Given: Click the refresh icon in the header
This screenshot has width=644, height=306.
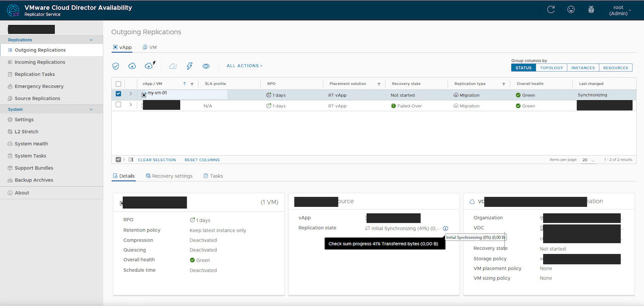Looking at the screenshot, I should coord(551,10).
